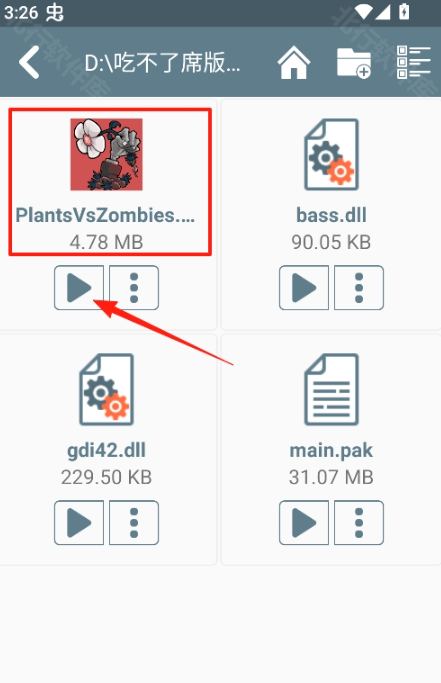Open the home folder icon
Image resolution: width=441 pixels, height=683 pixels.
pos(294,62)
